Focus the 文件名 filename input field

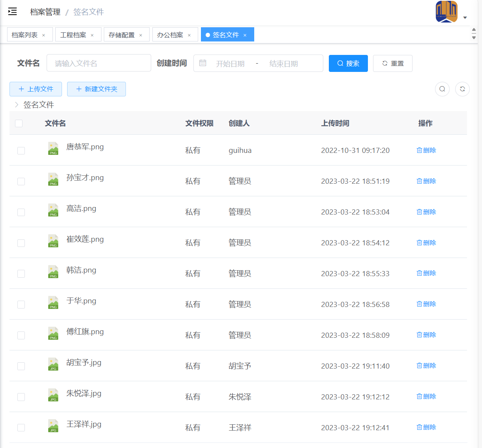coord(99,63)
